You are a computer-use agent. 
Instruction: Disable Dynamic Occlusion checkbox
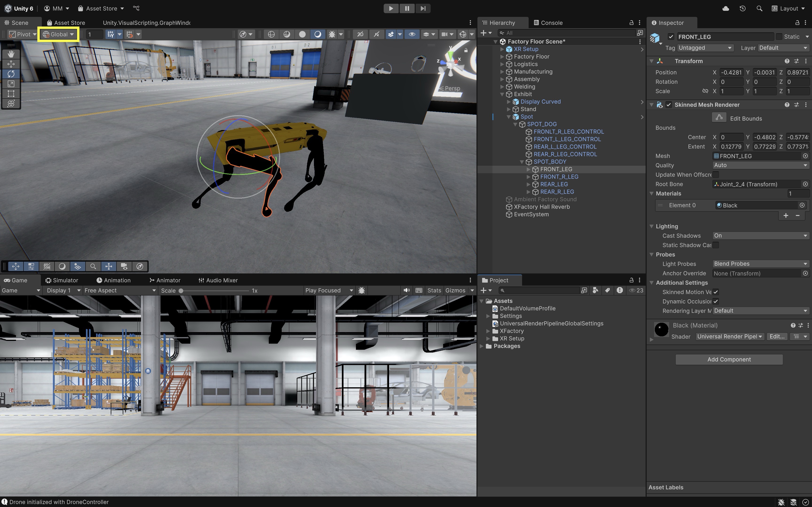716,301
